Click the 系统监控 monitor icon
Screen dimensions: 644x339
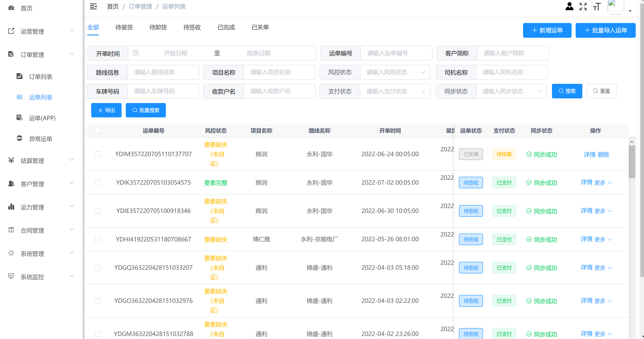pyautogui.click(x=11, y=276)
